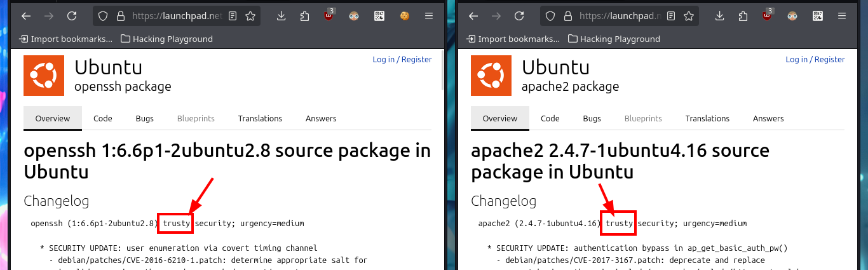The image size is (868, 270).
Task: Click 'SECURITY UPDATE: authentication bypass' changelog line
Action: click(x=637, y=248)
